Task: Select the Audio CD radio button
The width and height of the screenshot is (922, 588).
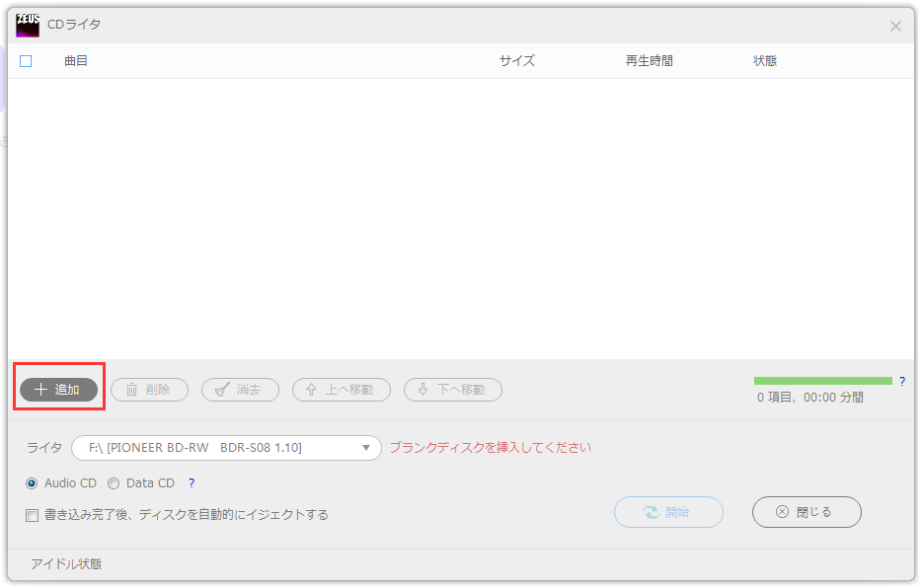Action: pyautogui.click(x=32, y=483)
